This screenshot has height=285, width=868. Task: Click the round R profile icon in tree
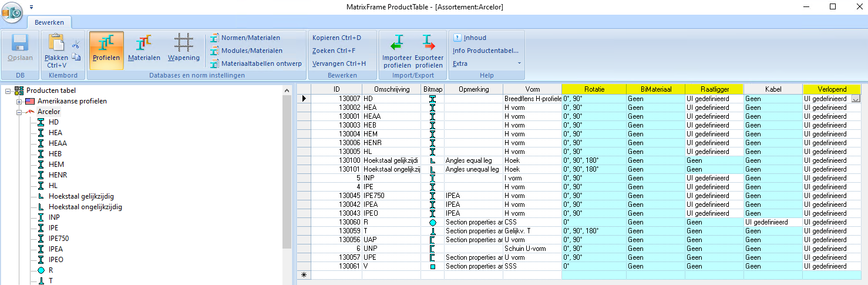(41, 270)
